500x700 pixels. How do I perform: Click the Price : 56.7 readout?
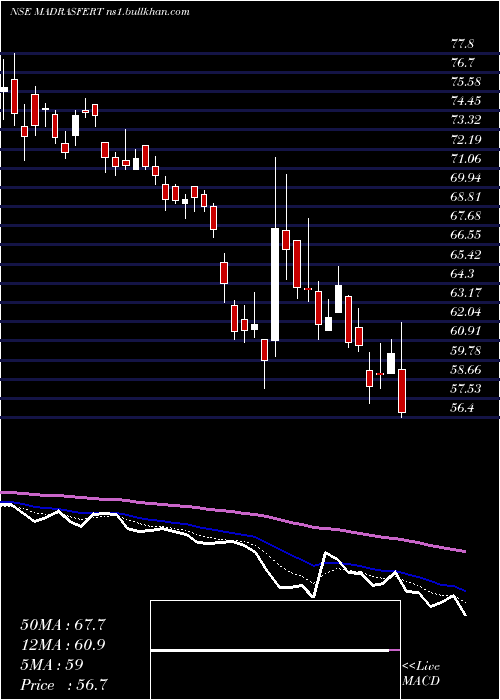pyautogui.click(x=64, y=685)
